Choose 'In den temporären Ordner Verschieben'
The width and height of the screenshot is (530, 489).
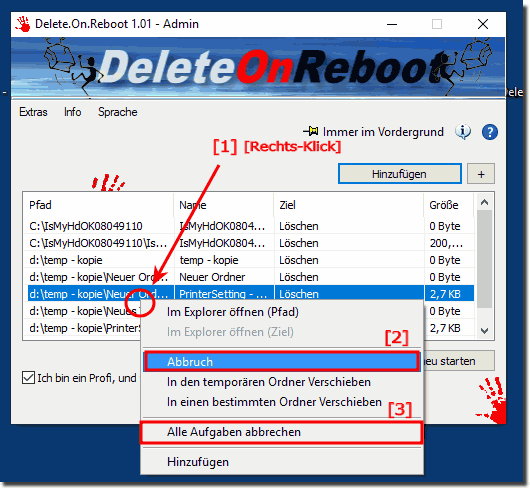(x=282, y=382)
